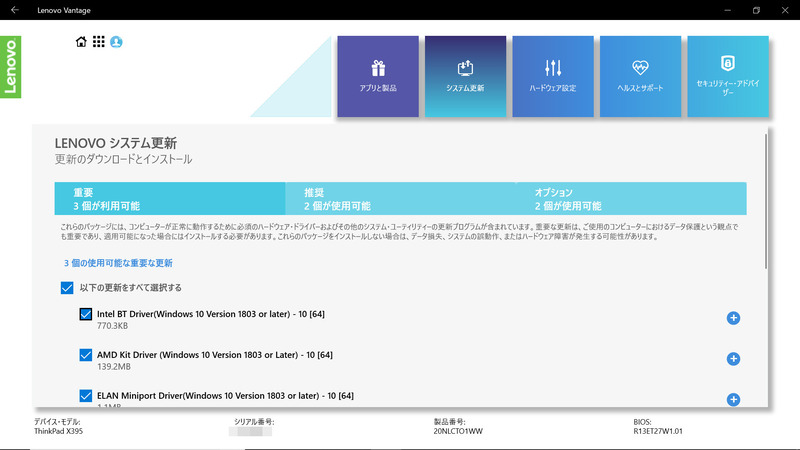Click ELAN Miniport Driver package name
The width and height of the screenshot is (800, 450).
(225, 395)
